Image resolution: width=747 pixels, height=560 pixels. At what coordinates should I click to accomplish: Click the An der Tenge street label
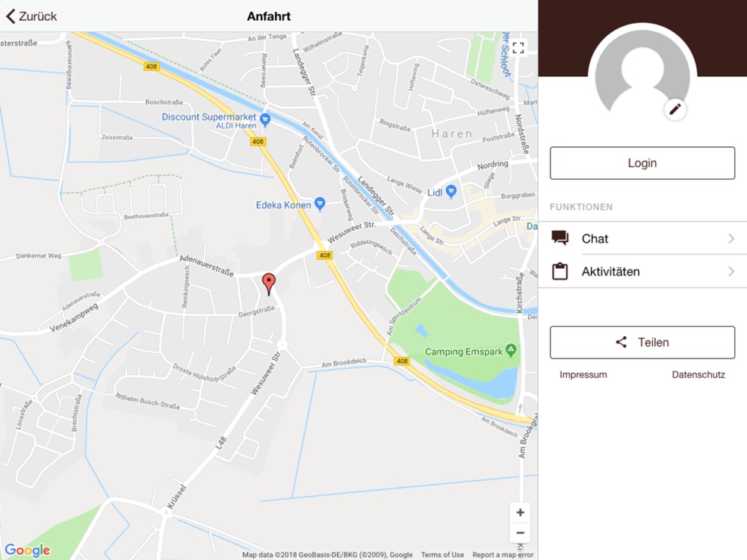click(x=267, y=37)
